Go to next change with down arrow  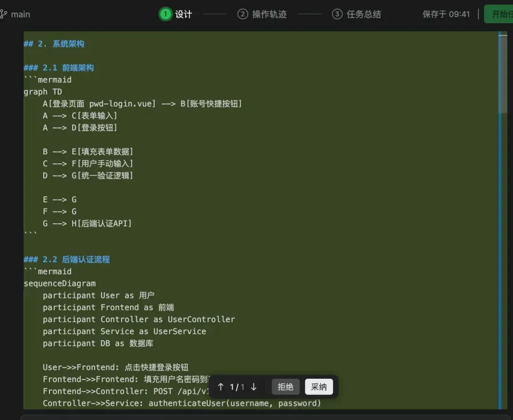click(254, 387)
